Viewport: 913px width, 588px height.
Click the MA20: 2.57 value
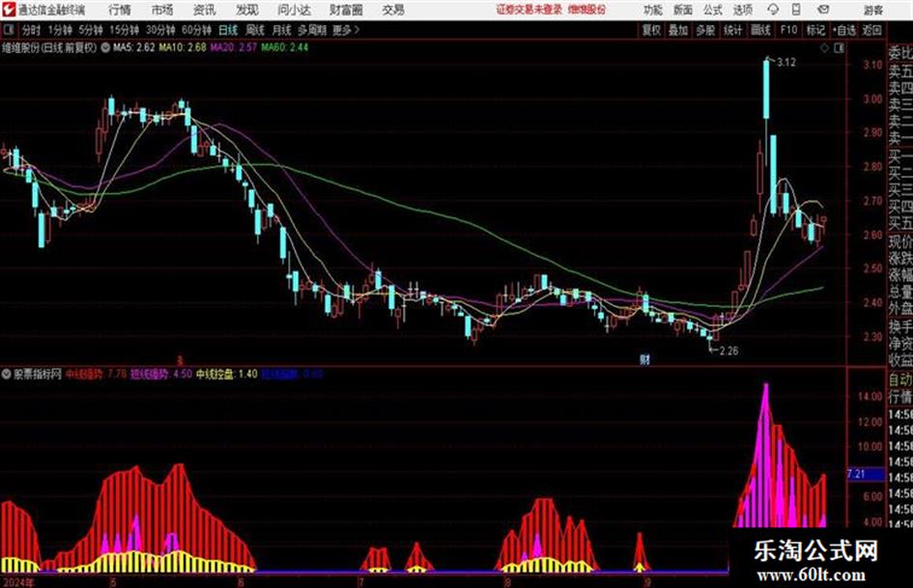pyautogui.click(x=234, y=47)
